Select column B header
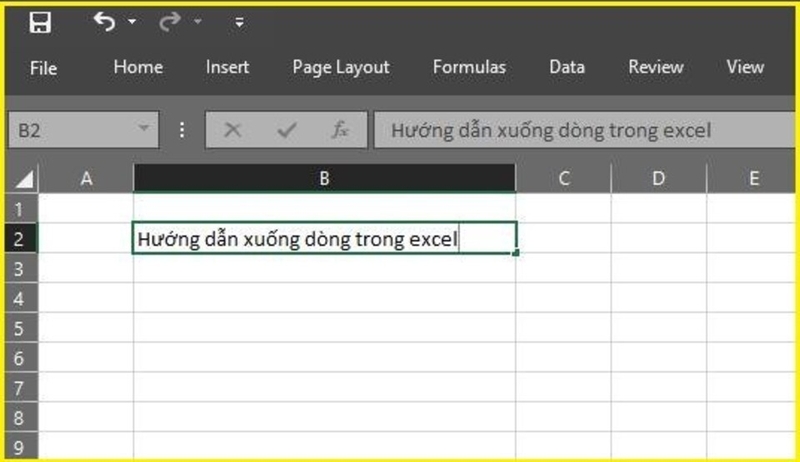 point(324,178)
